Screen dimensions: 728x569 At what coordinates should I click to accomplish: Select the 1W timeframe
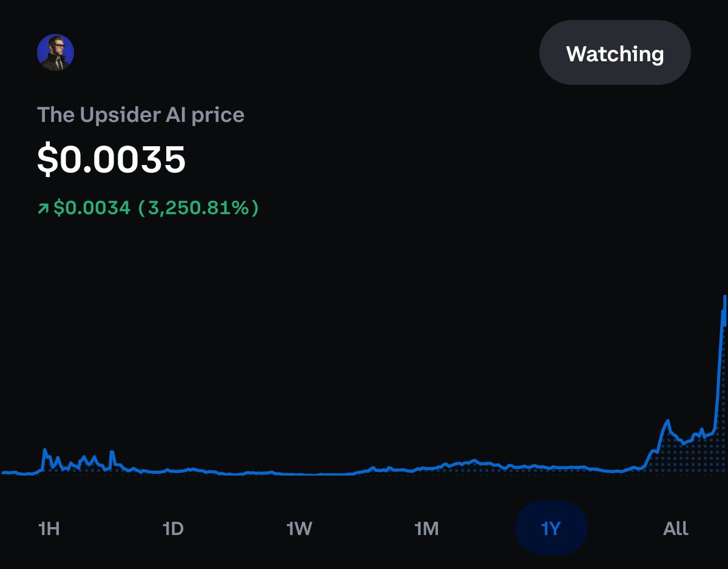[300, 528]
